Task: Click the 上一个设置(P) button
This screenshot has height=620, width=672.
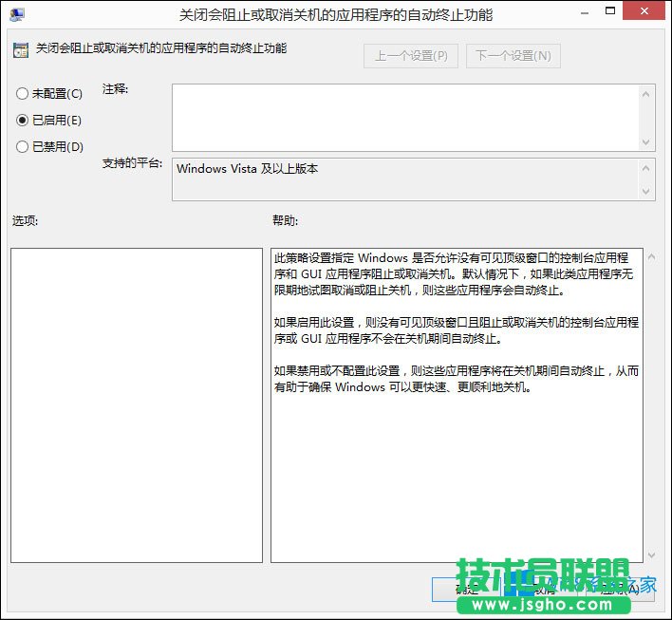Action: pos(410,56)
